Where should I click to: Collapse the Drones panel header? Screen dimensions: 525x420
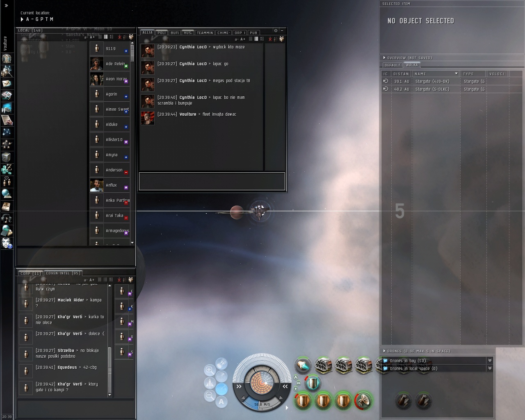pos(384,351)
